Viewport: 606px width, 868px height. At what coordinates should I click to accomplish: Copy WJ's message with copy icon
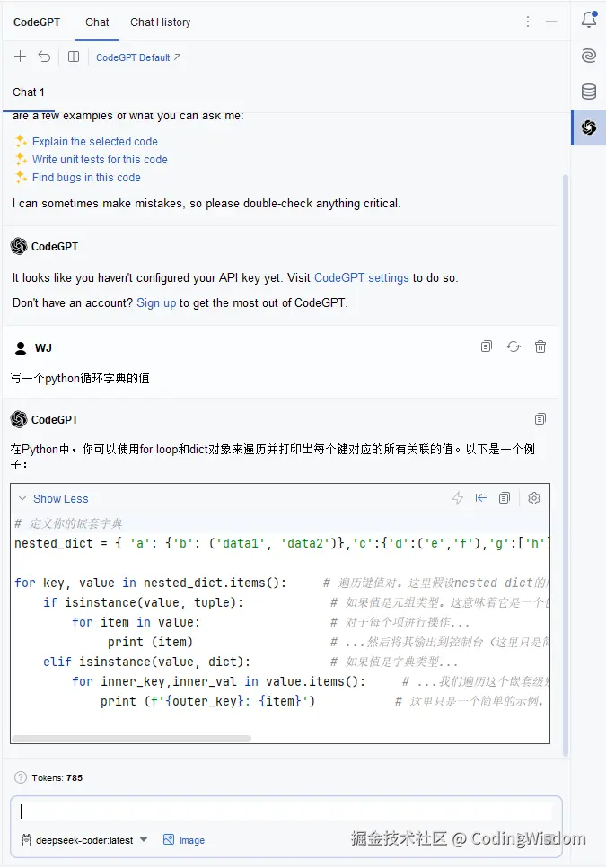tap(487, 346)
